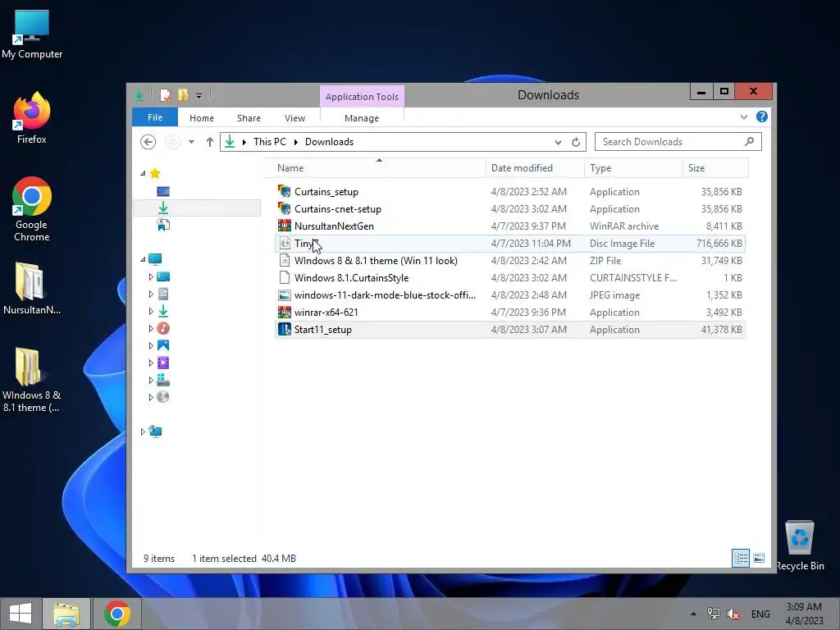840x630 pixels.
Task: Show hidden tray icons arrow
Action: (x=693, y=614)
